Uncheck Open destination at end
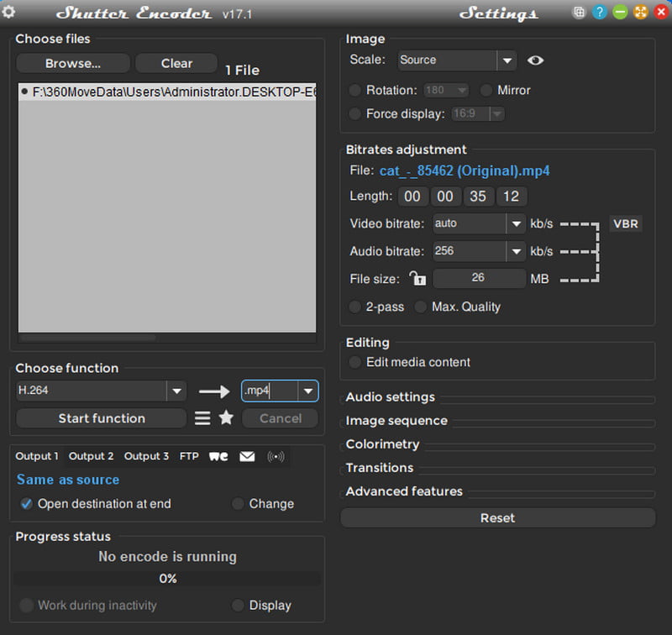 (27, 504)
